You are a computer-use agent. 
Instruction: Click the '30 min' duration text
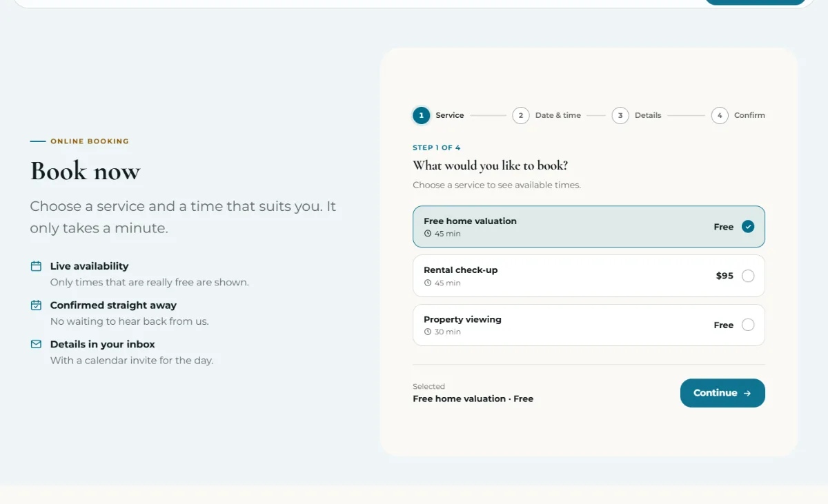tap(447, 332)
